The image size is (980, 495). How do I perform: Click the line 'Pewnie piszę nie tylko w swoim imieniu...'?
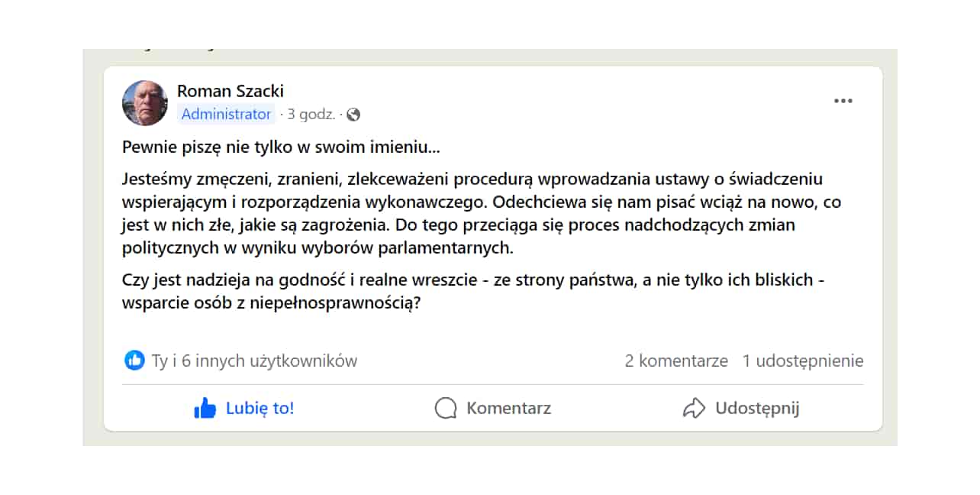point(281,147)
